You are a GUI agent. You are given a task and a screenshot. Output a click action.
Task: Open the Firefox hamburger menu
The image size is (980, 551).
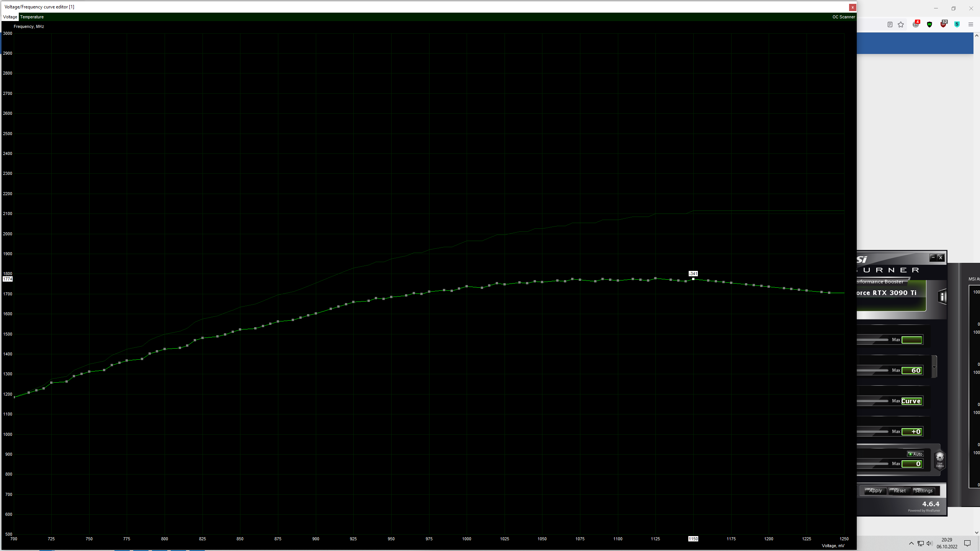(x=970, y=24)
